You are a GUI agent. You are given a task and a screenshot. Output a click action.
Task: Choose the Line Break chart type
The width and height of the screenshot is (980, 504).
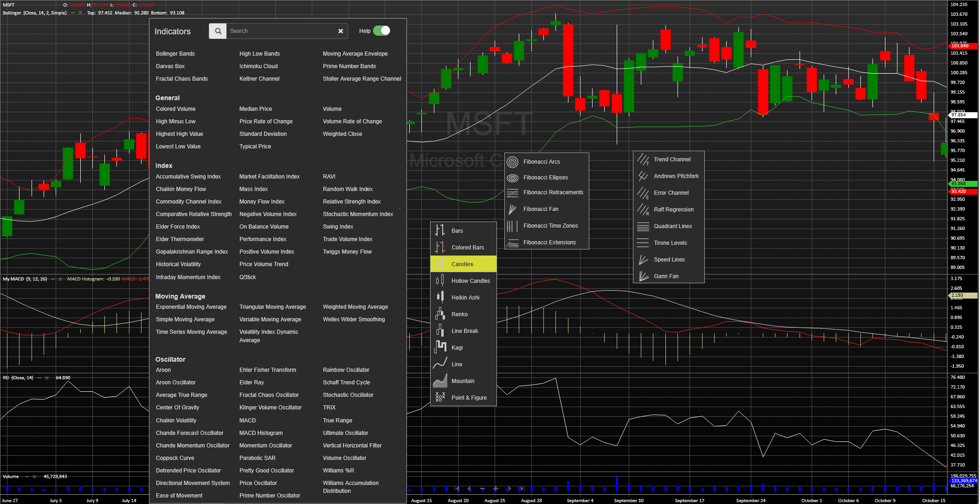[x=464, y=331]
